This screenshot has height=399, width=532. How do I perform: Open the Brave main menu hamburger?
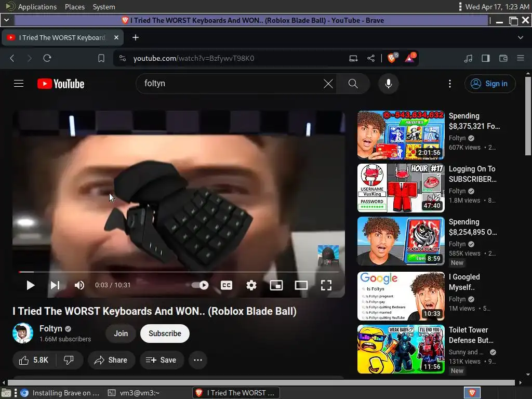click(521, 58)
